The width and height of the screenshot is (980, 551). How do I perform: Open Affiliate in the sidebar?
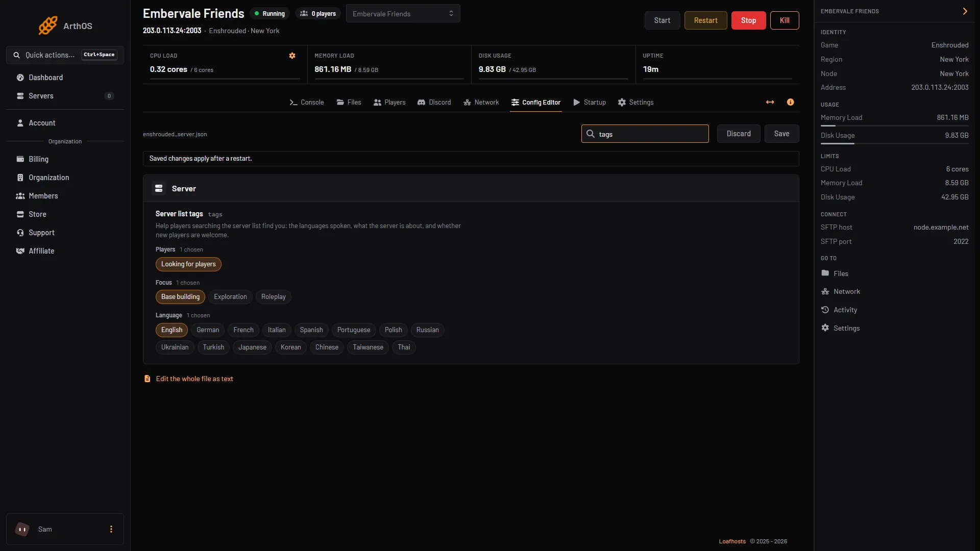65,251
